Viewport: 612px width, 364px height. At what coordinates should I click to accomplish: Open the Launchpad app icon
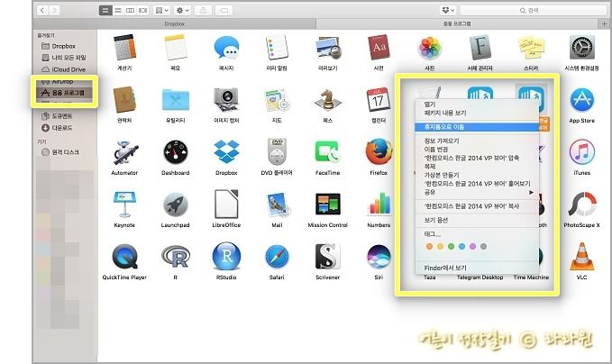pos(175,205)
